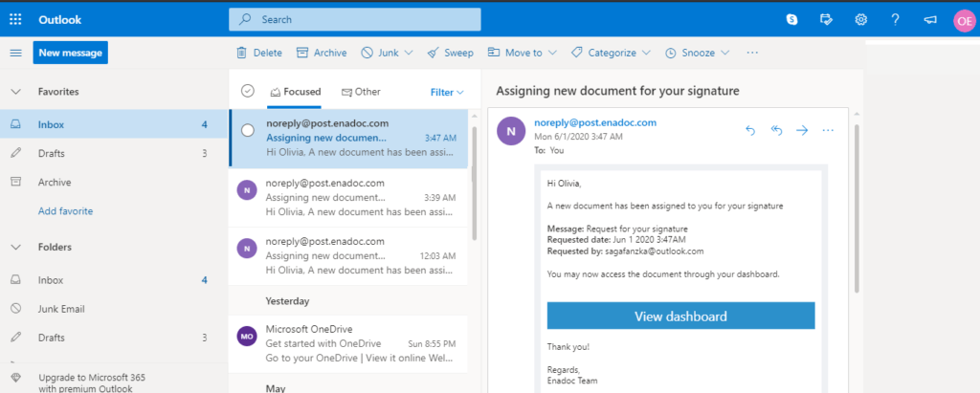Click Snooze in the toolbar

pyautogui.click(x=690, y=54)
